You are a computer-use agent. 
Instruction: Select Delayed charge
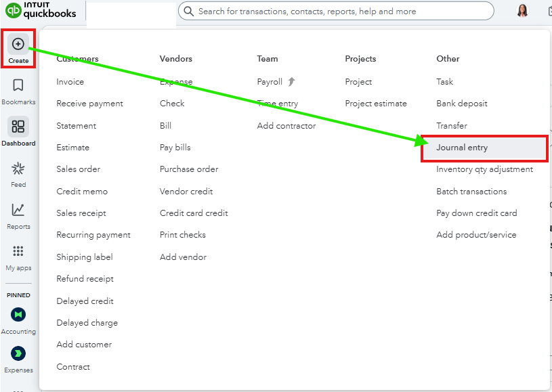pyautogui.click(x=87, y=323)
